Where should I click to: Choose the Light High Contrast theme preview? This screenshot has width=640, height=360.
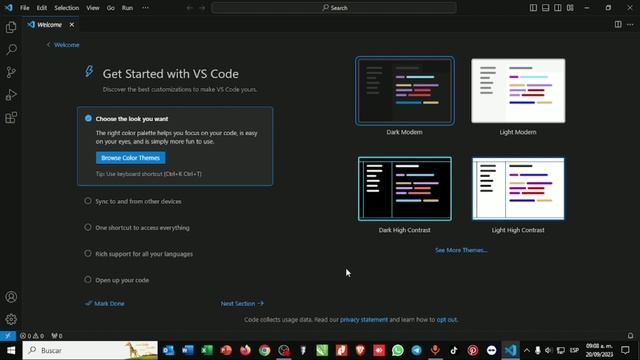tap(518, 189)
